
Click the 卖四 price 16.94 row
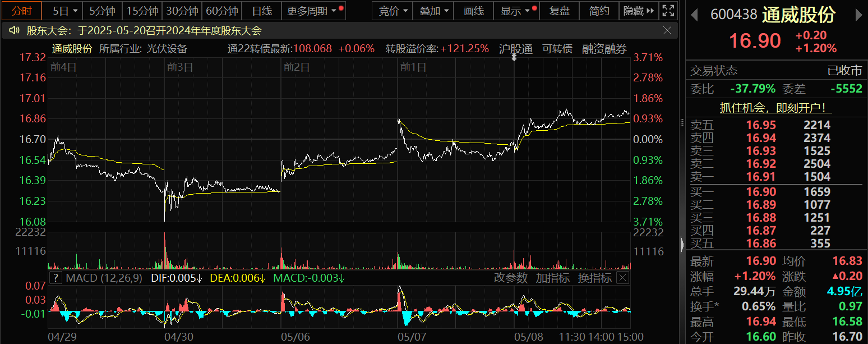click(x=777, y=138)
